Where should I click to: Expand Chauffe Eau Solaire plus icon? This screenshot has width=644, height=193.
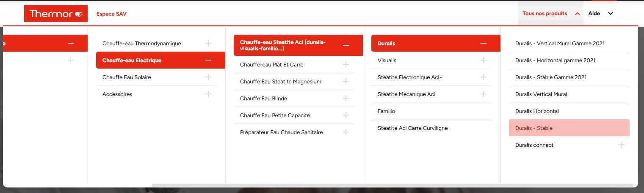point(208,77)
